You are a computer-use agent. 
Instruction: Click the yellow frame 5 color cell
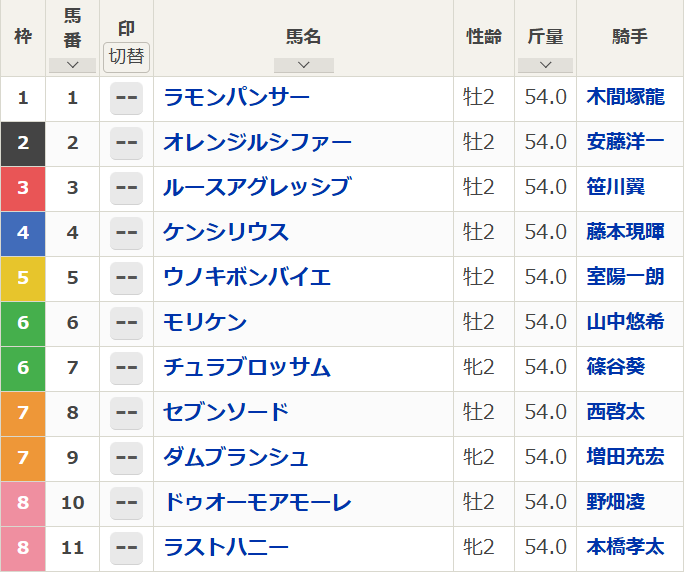click(23, 279)
